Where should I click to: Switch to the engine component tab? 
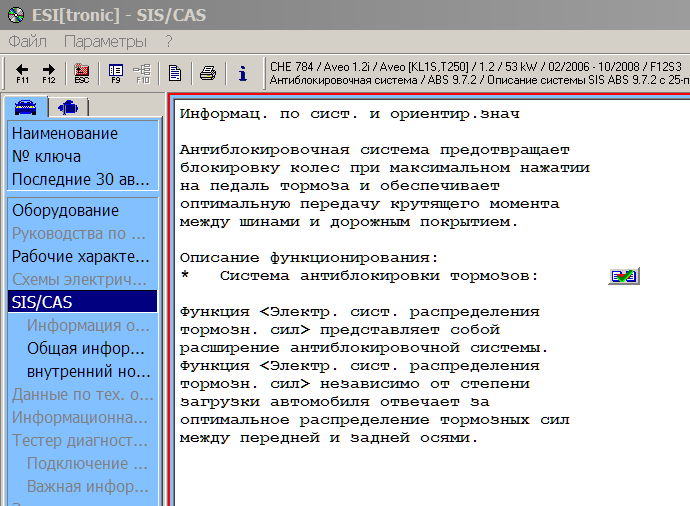pos(68,107)
